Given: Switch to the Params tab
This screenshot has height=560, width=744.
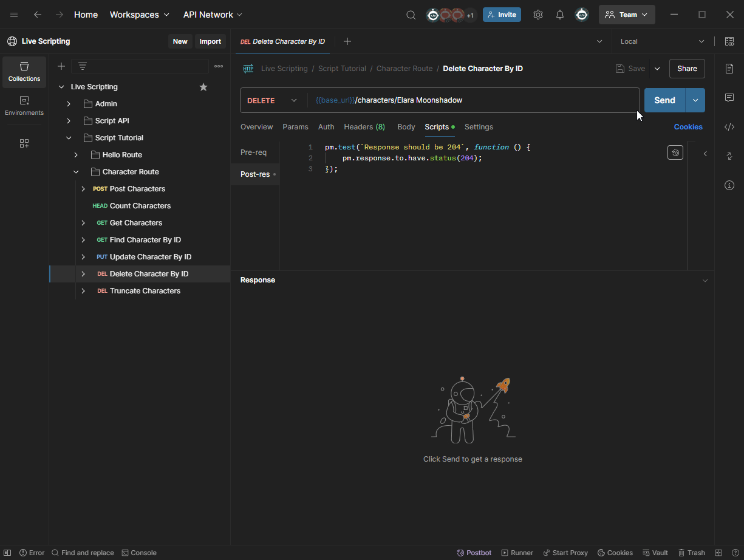Looking at the screenshot, I should [x=295, y=127].
